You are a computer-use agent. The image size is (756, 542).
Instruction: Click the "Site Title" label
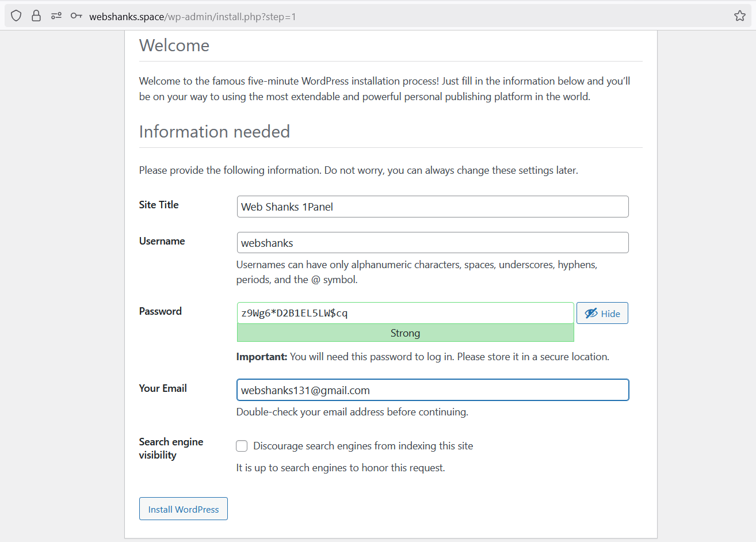click(x=159, y=205)
